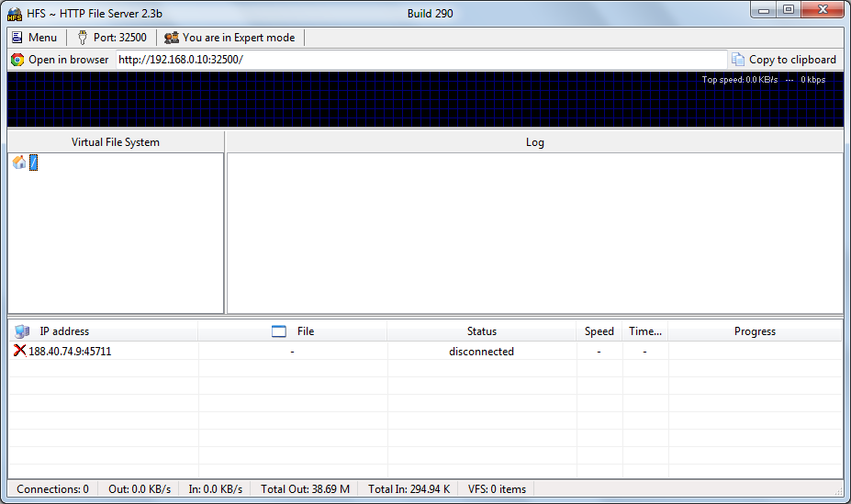
Task: Close the HFS window
Action: (x=823, y=10)
